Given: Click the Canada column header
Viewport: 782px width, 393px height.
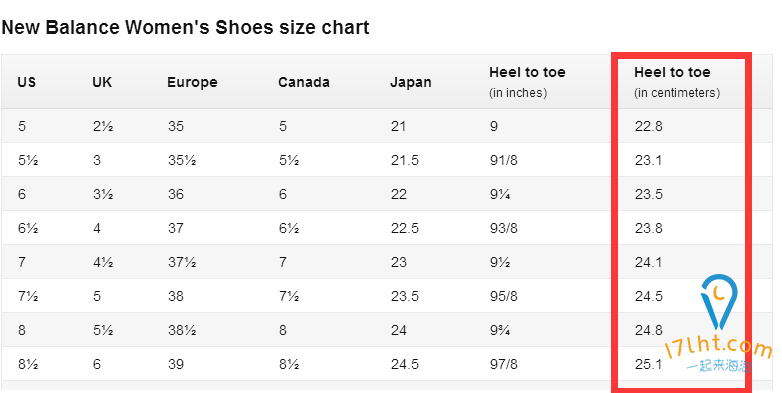Looking at the screenshot, I should 304,82.
